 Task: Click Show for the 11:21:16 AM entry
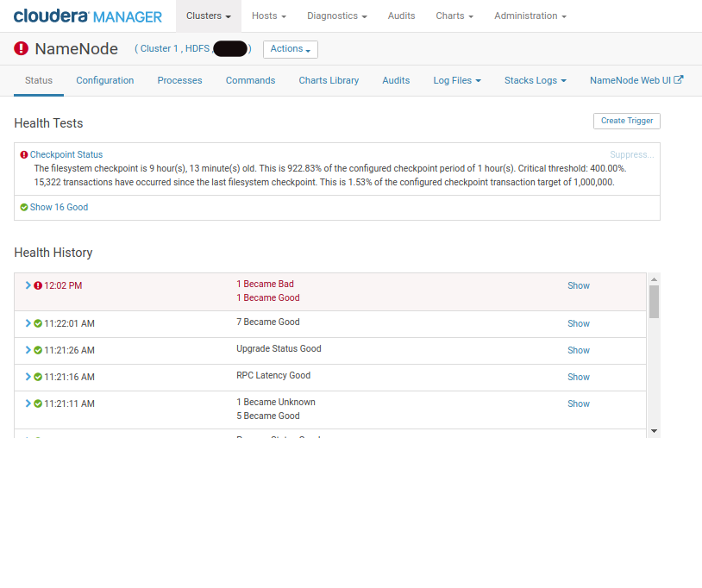pyautogui.click(x=579, y=378)
